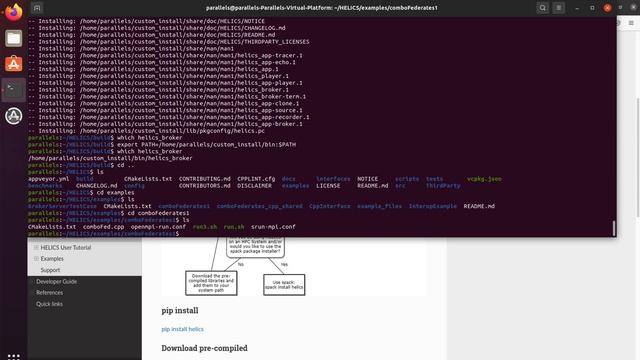Open new tab button in terminal titlebar
Image resolution: width=640 pixels, height=360 pixels.
tap(37, 8)
